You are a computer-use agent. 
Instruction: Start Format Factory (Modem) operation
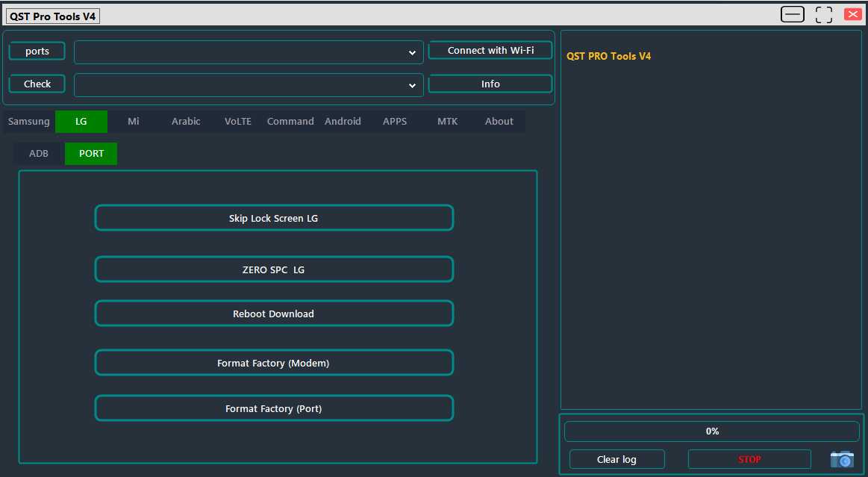(x=274, y=363)
